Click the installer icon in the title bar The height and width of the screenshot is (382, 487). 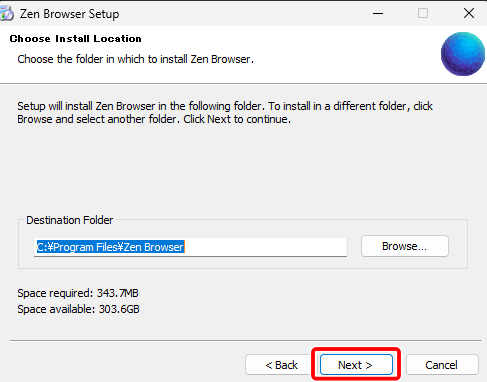(x=7, y=13)
